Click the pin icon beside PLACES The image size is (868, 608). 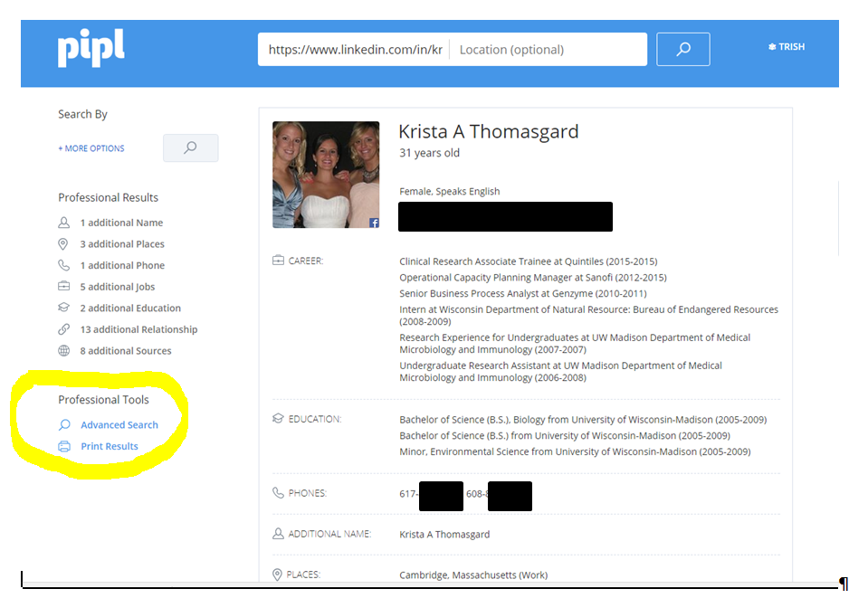(x=278, y=574)
